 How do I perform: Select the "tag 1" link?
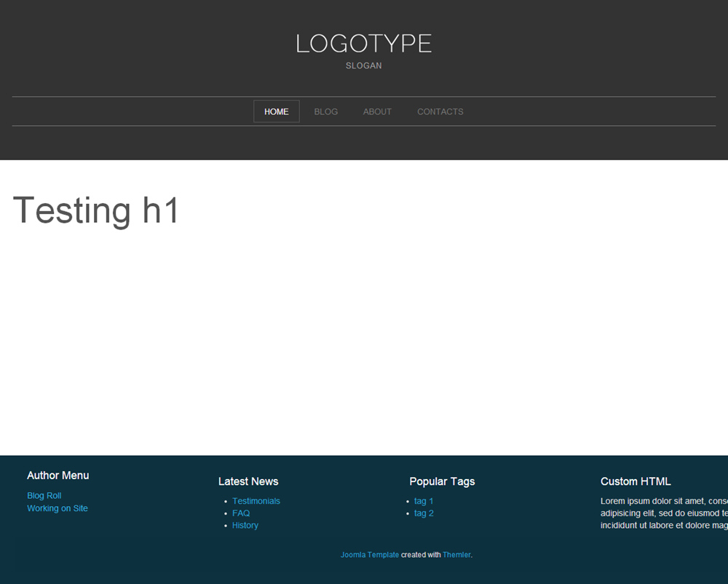pyautogui.click(x=424, y=501)
